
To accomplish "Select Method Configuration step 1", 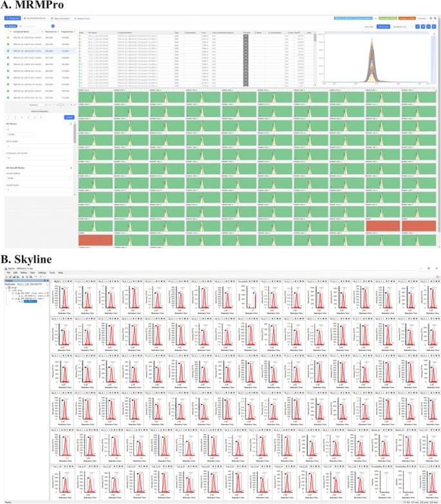I will (x=8, y=117).
